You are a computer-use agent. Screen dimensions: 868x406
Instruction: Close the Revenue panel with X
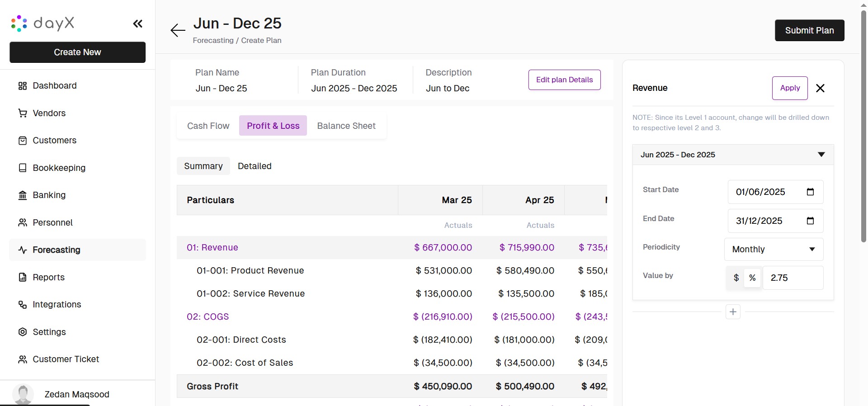click(x=820, y=88)
